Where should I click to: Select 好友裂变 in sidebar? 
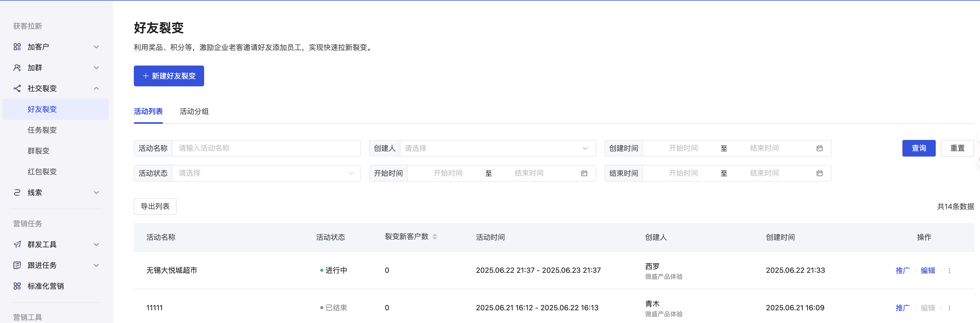point(55,109)
